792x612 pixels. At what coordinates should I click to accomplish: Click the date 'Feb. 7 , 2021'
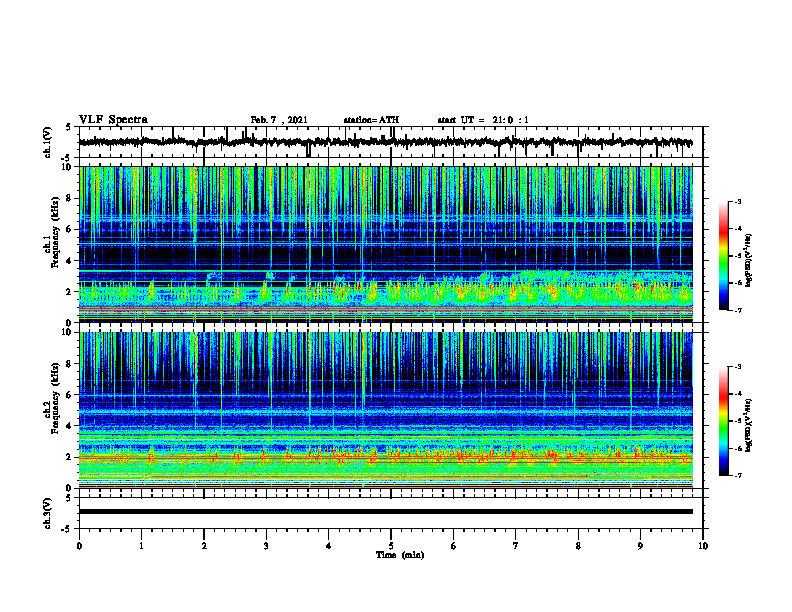[279, 120]
